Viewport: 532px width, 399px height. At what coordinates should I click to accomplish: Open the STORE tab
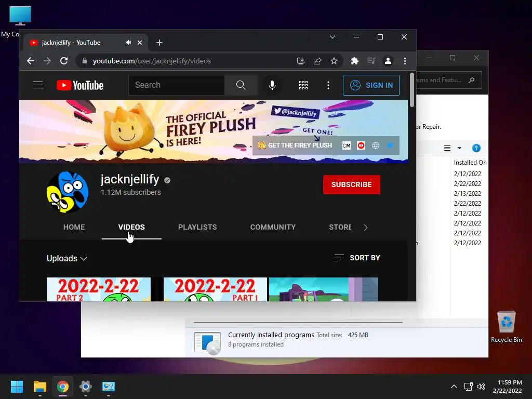pyautogui.click(x=340, y=227)
